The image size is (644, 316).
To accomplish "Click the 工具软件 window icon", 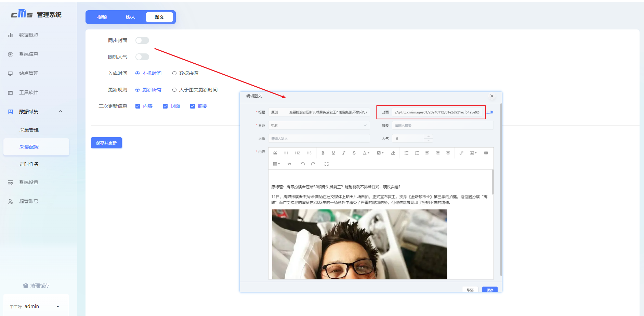I will tap(10, 92).
